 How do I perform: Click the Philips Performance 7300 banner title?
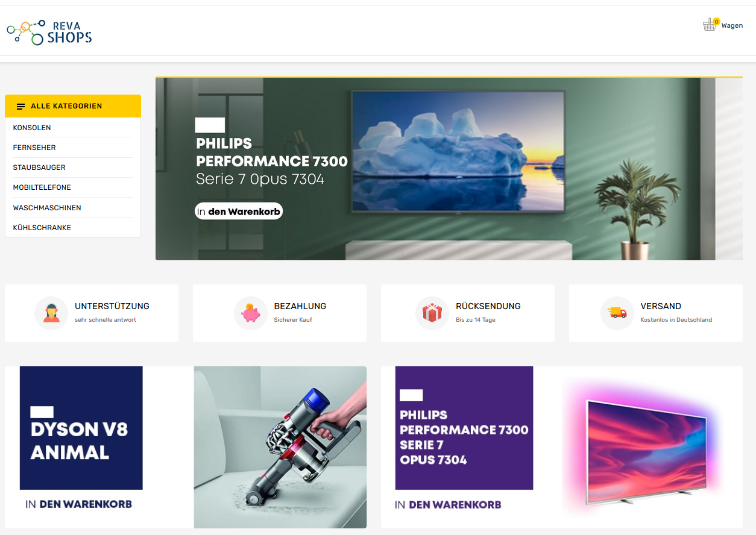[x=272, y=152]
